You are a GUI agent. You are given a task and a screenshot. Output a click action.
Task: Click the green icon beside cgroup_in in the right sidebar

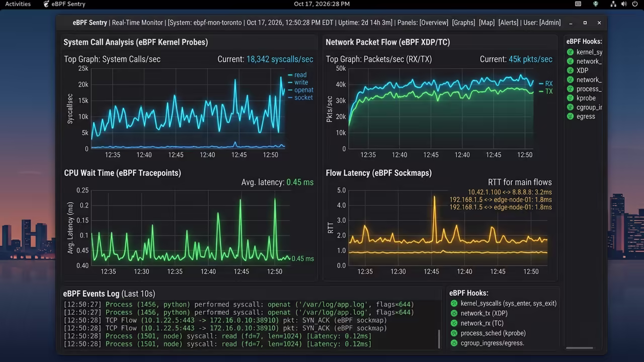570,107
